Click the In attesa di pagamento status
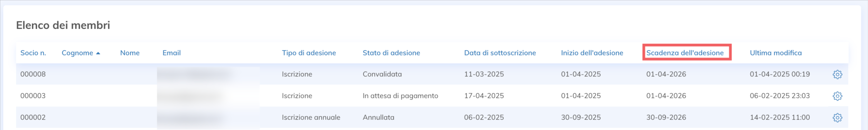Image resolution: width=868 pixels, height=130 pixels. [x=400, y=96]
